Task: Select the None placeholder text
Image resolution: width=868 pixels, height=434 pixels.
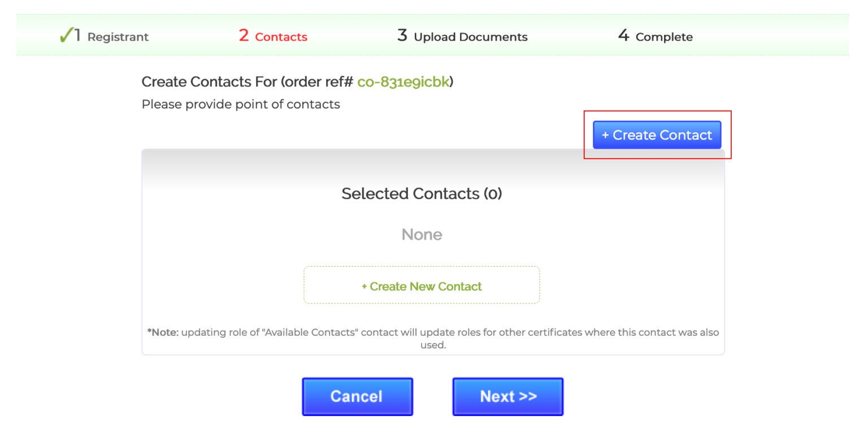Action: (422, 234)
